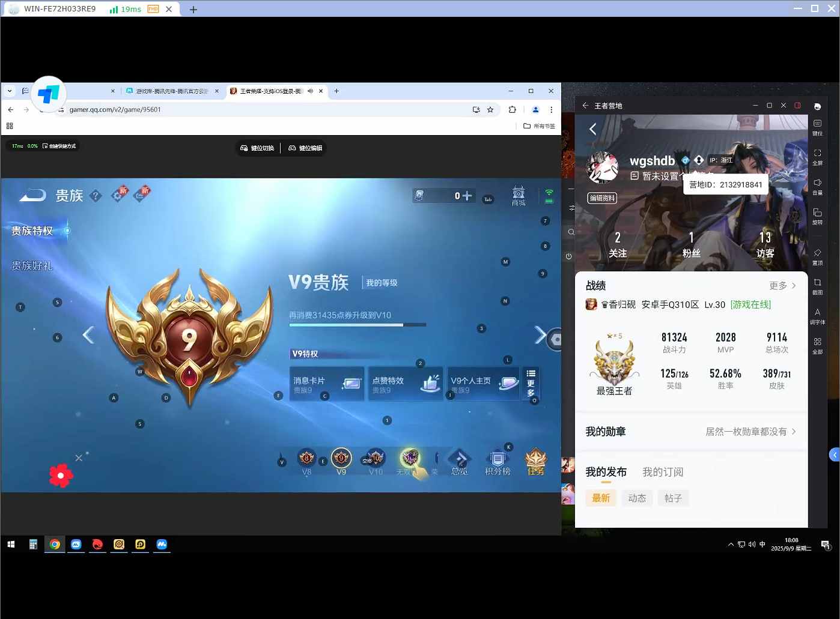Open the help question-mark icon next to 贵族

96,196
